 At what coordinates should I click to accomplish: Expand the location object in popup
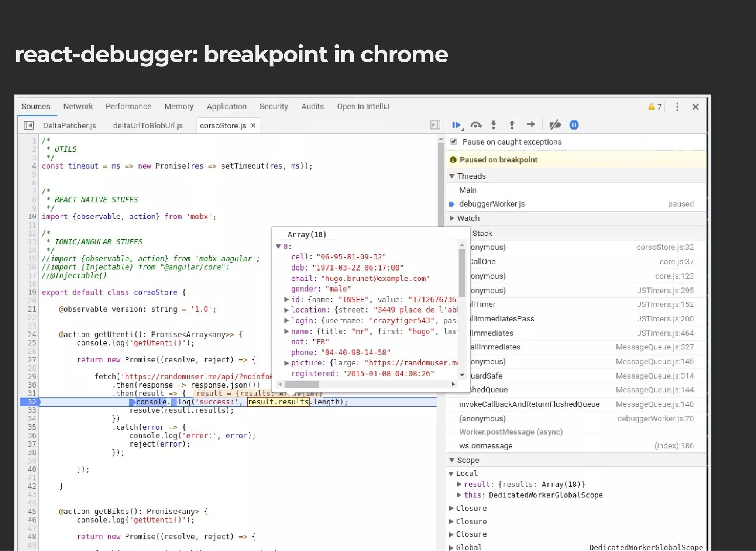click(286, 310)
